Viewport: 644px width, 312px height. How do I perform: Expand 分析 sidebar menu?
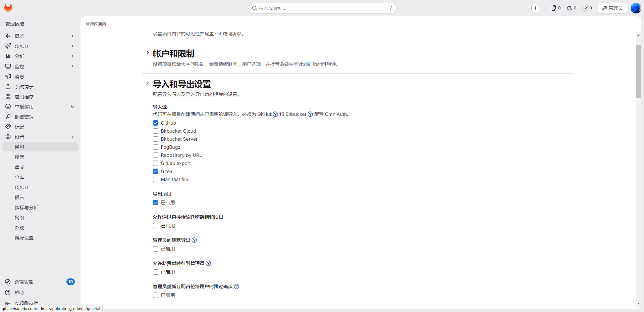coord(40,56)
